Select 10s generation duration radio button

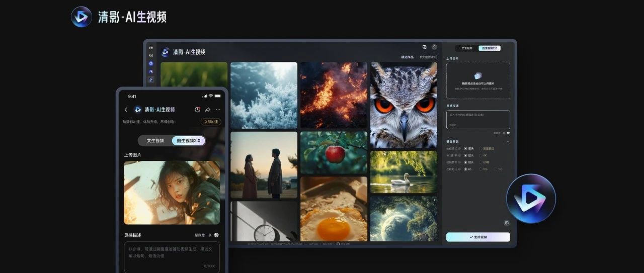pos(480,169)
